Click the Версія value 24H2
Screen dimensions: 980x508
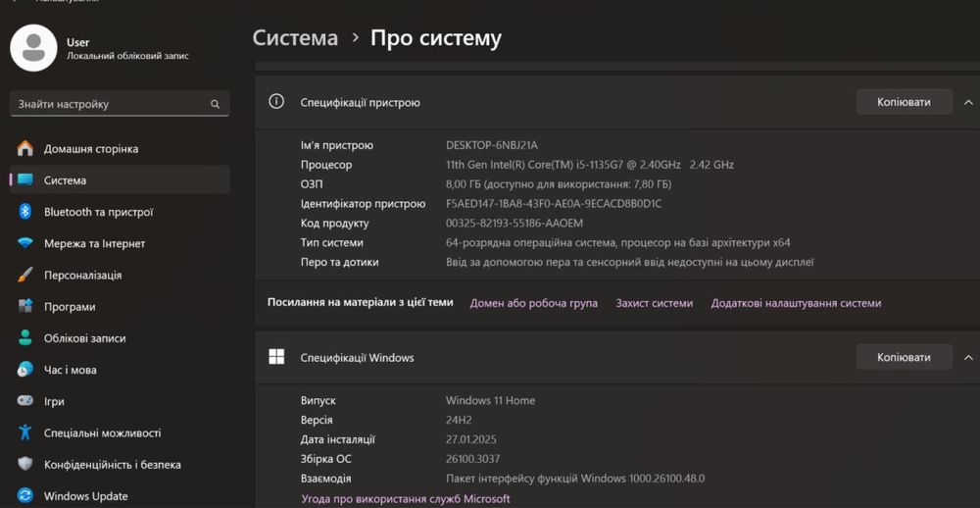(459, 420)
